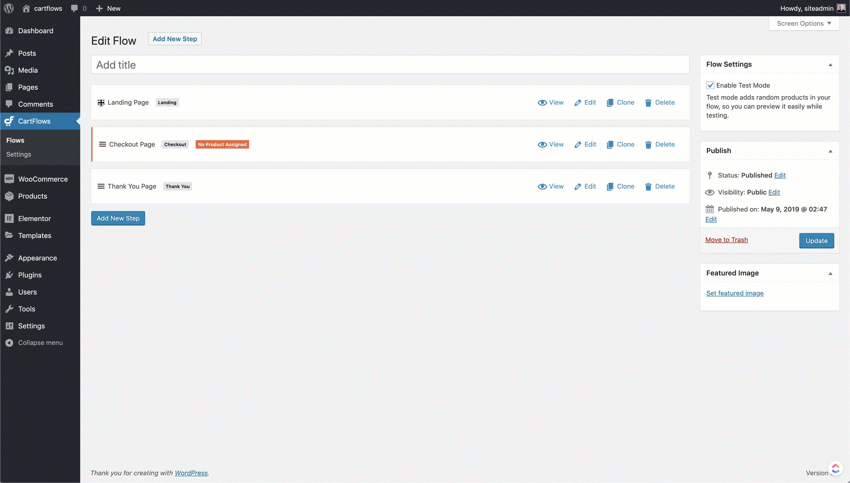Click the Add title input field
The image size is (850, 483).
[x=390, y=65]
